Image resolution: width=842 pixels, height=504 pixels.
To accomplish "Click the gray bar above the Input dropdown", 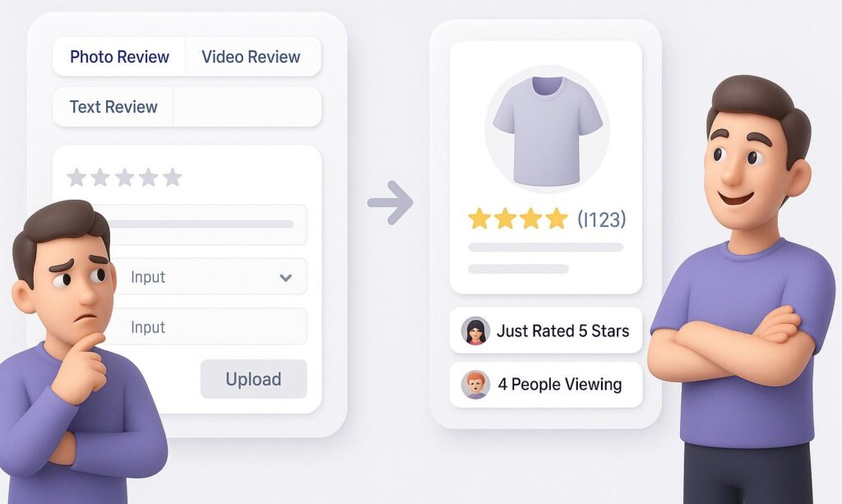I will (x=206, y=224).
